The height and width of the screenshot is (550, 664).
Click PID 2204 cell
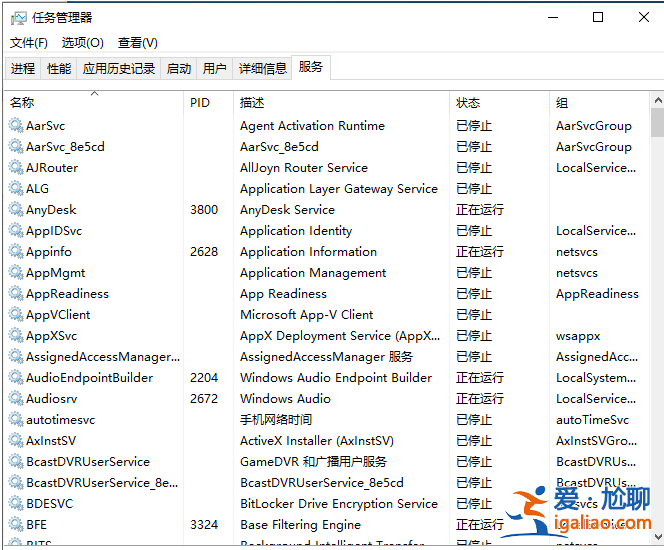(204, 377)
